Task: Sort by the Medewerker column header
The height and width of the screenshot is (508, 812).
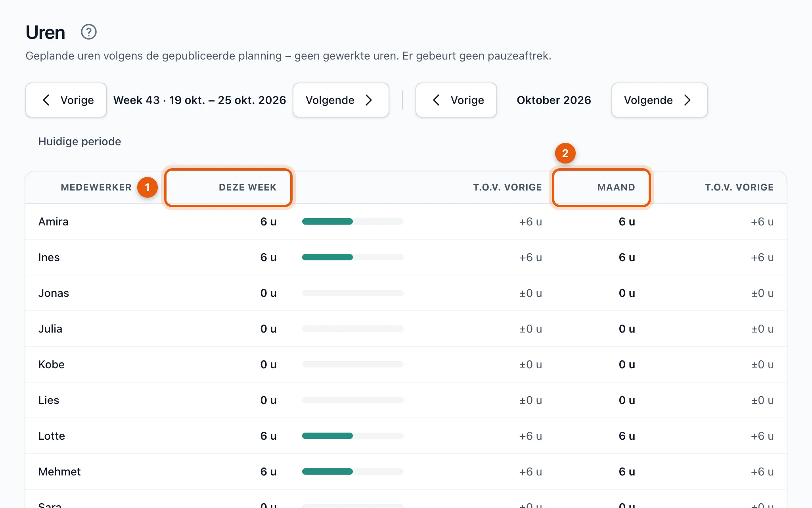Action: (96, 187)
